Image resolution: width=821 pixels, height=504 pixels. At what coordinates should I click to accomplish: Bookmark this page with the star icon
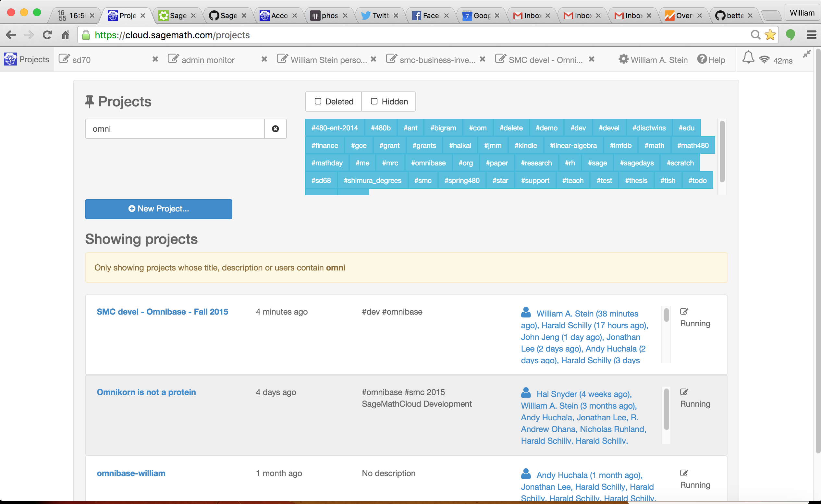tap(770, 35)
